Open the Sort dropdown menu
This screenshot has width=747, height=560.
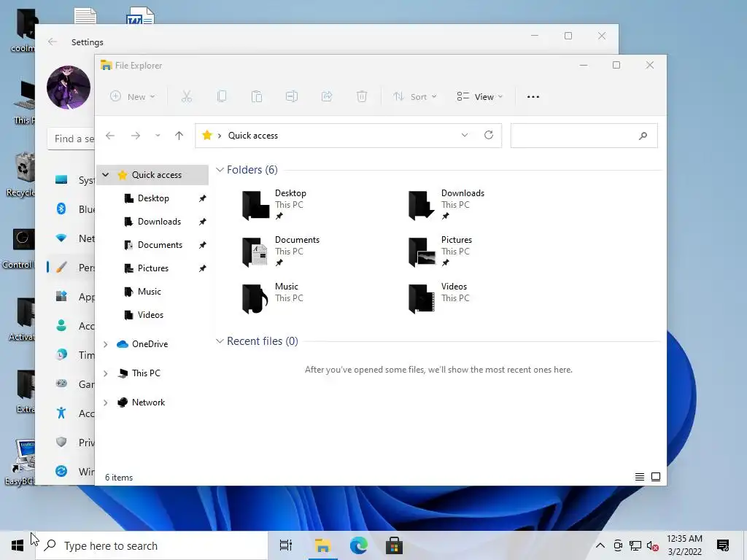coord(414,97)
